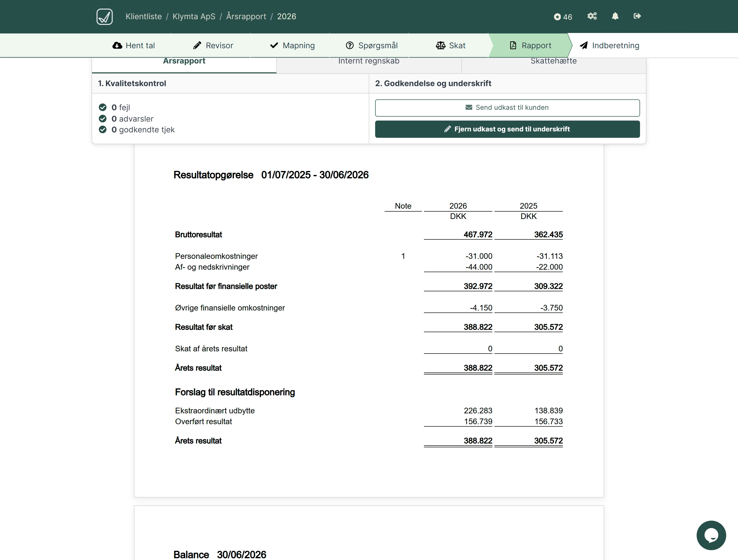Go to the Revisor step
738x560 pixels.
click(213, 45)
